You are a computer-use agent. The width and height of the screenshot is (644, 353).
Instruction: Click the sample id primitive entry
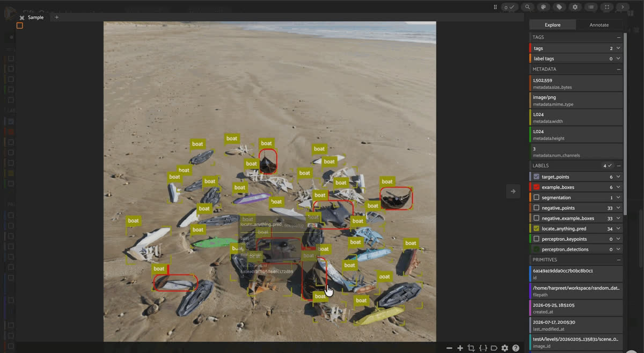[x=576, y=274]
